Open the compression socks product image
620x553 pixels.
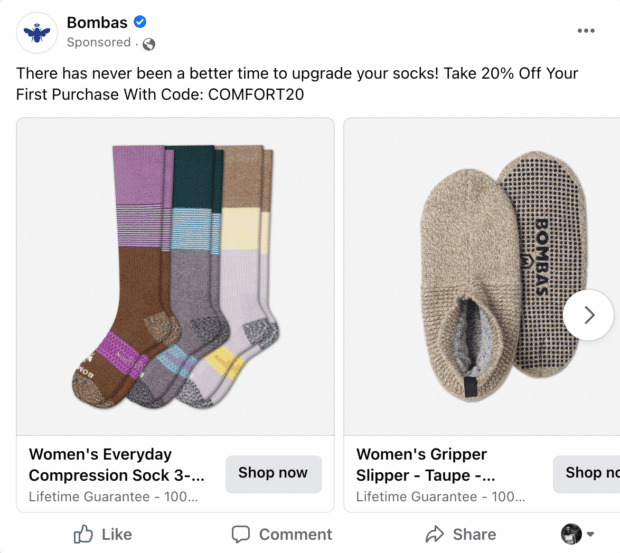[175, 276]
